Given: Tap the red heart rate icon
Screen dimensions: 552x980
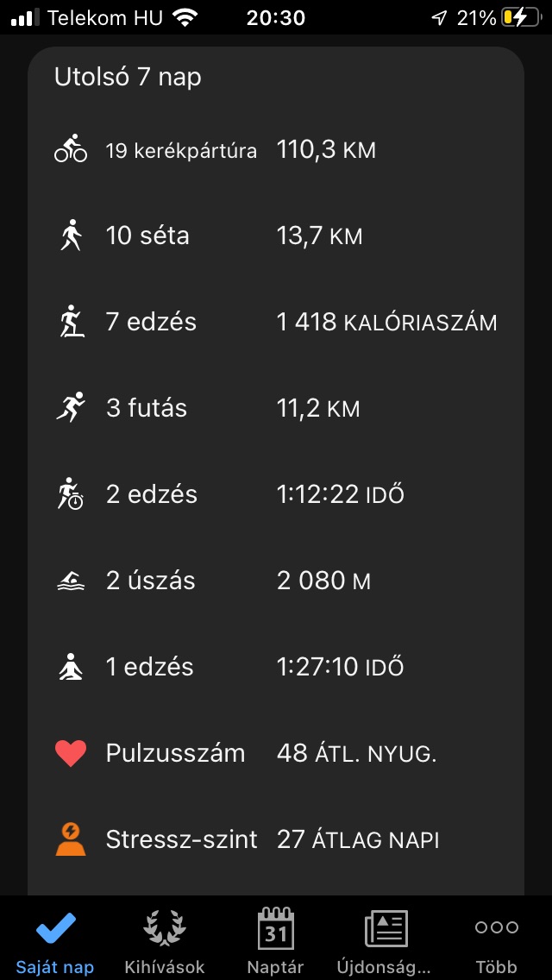Looking at the screenshot, I should tap(71, 753).
